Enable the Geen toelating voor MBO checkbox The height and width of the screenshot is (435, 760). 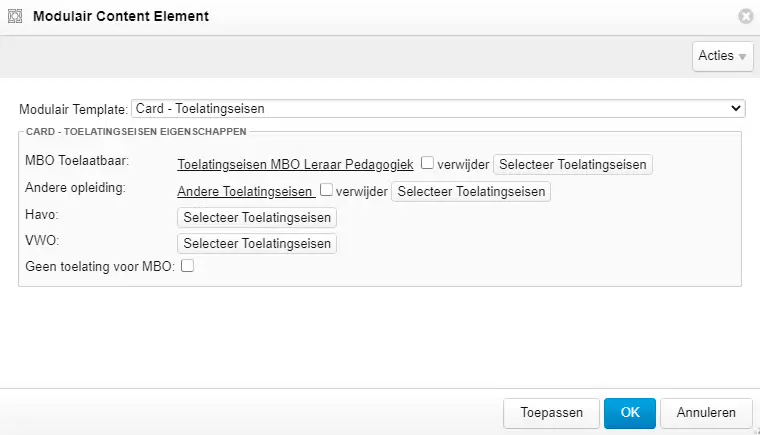[187, 266]
